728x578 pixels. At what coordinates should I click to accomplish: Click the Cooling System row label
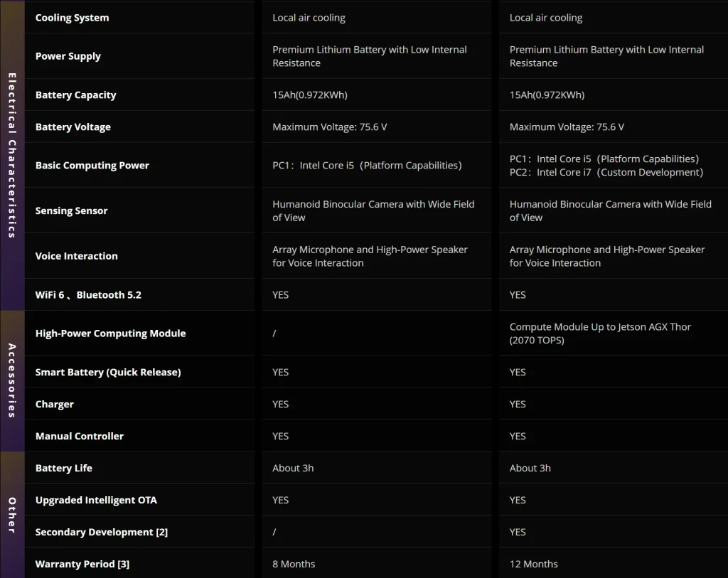pos(72,18)
